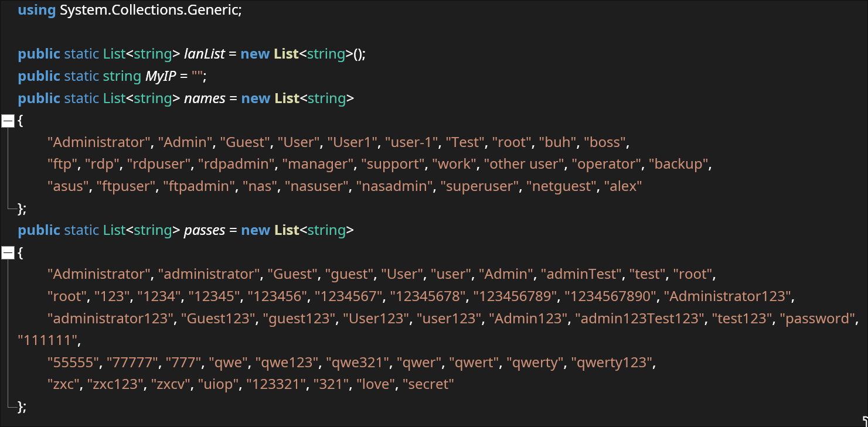Click the System.Collections.Generic namespace text
This screenshot has height=427, width=868.
[x=150, y=11]
